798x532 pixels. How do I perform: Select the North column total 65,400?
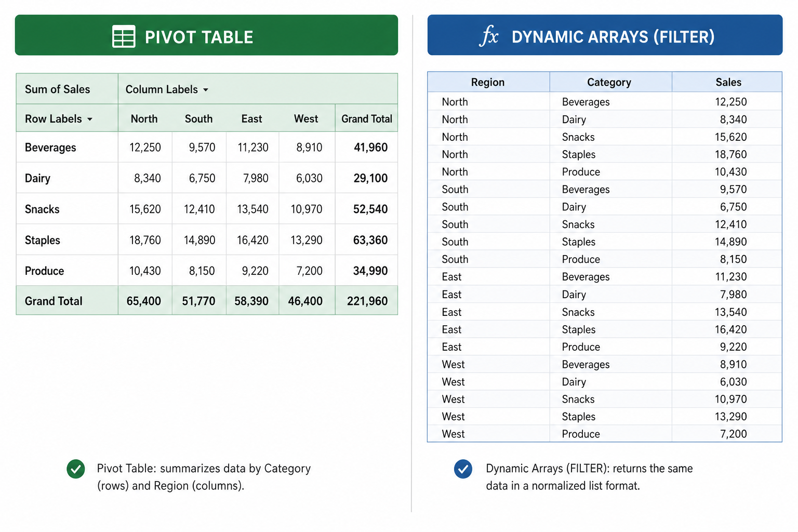coord(144,301)
